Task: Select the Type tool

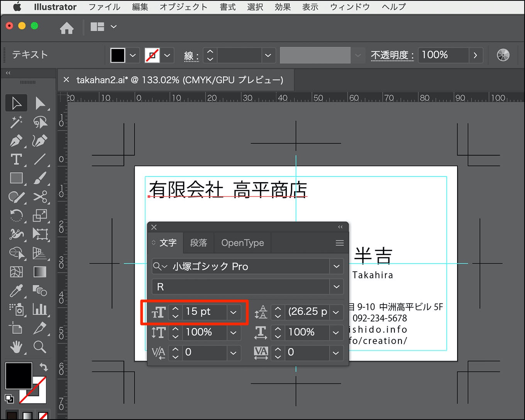Action: pyautogui.click(x=16, y=159)
